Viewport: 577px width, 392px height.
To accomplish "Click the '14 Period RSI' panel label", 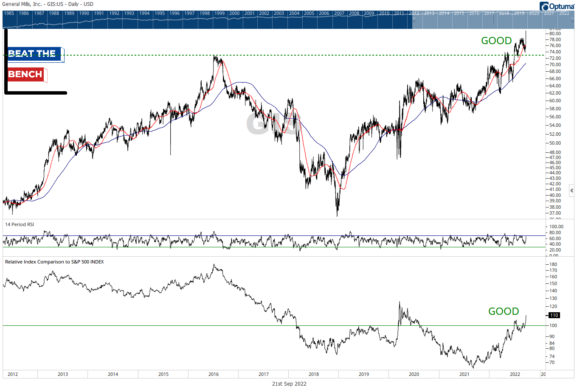I will point(20,224).
